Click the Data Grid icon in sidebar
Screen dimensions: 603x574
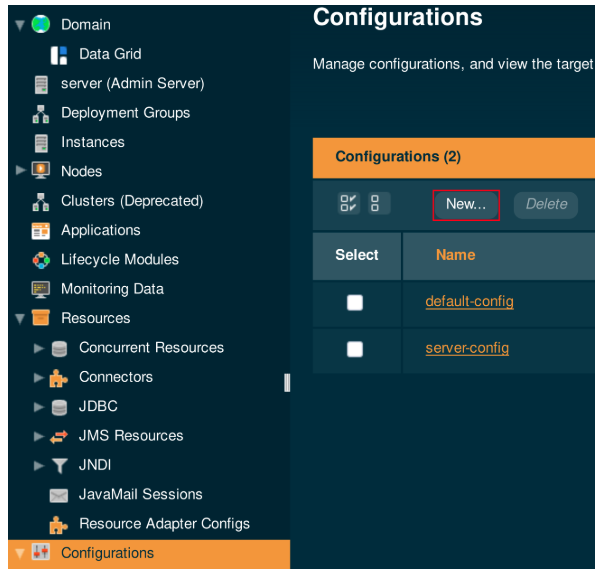click(x=59, y=54)
